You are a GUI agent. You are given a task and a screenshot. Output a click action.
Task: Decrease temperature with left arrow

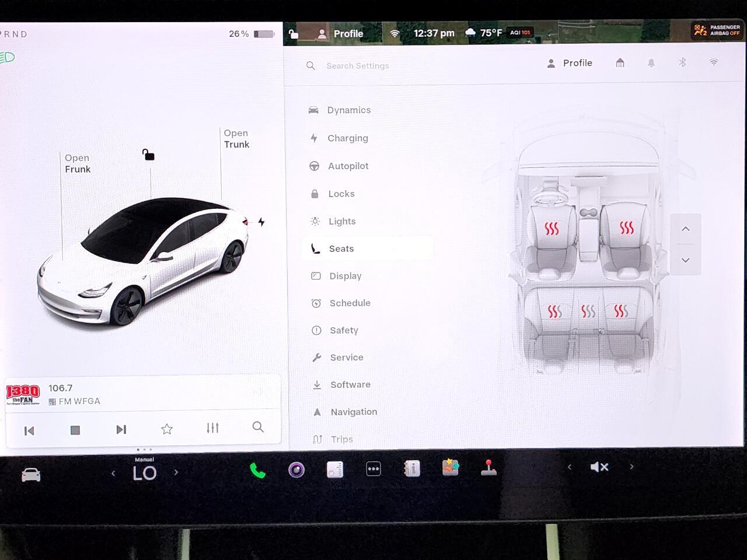(x=113, y=473)
